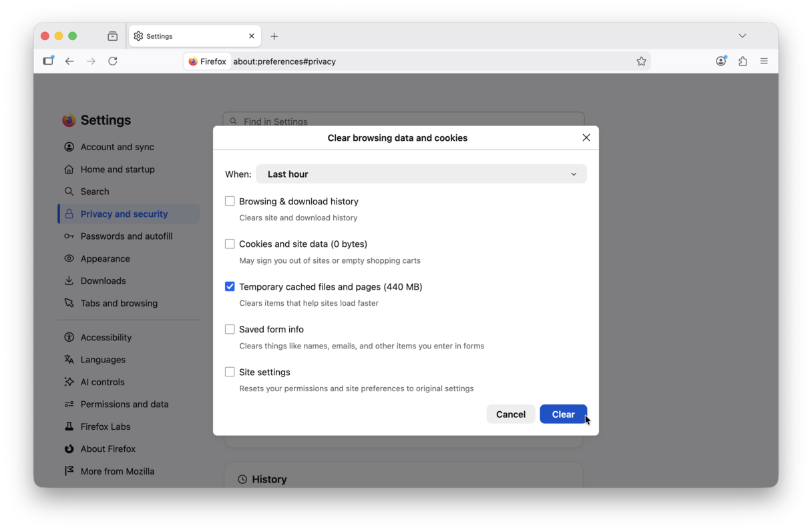Click the Cancel button

511,414
